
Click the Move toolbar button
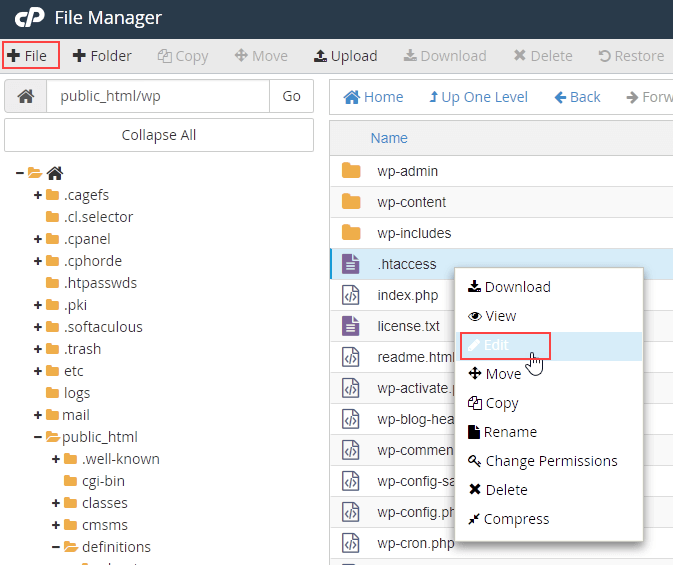coord(261,56)
